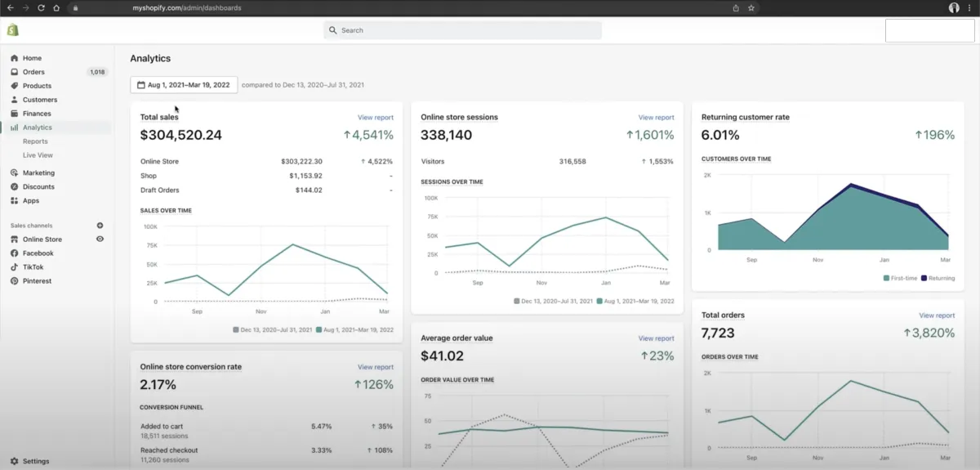Open the Discounts icon in sidebar
980x470 pixels.
coord(15,187)
